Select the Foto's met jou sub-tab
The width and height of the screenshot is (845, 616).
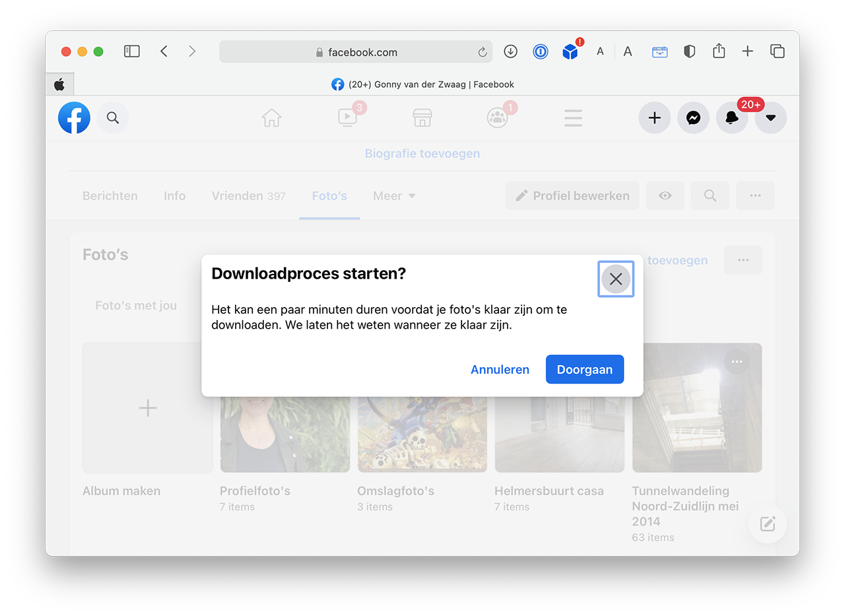(136, 306)
